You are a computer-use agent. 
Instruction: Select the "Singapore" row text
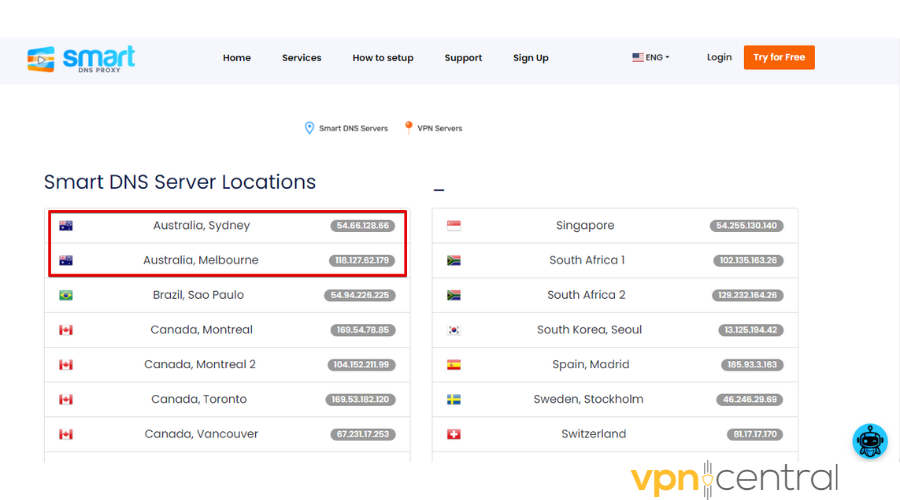[x=585, y=226]
